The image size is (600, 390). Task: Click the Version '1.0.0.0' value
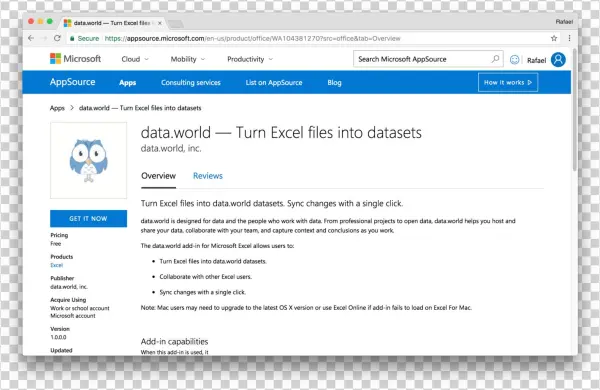tap(58, 337)
